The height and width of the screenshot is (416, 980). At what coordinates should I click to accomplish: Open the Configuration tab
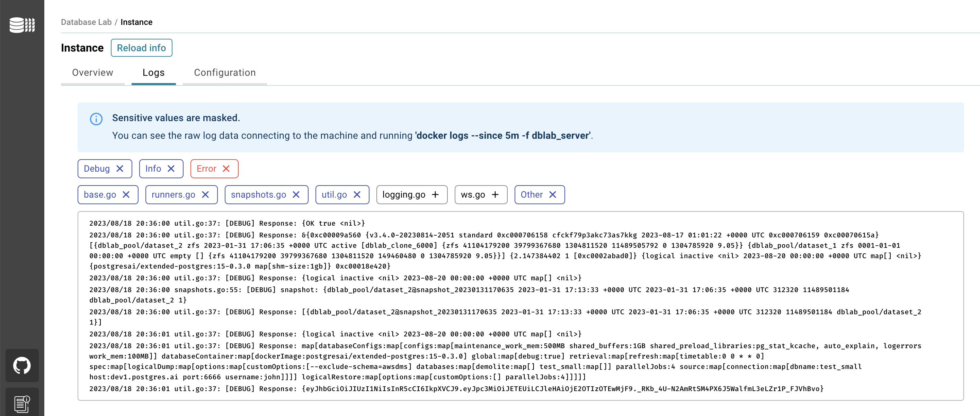[x=225, y=73]
